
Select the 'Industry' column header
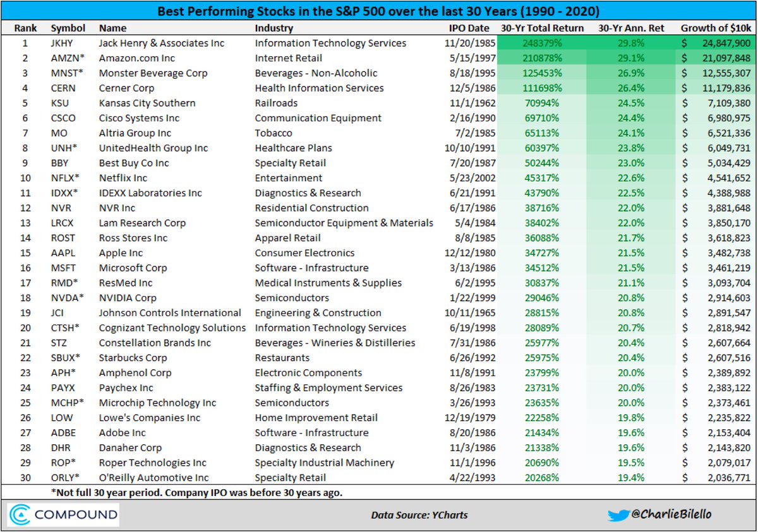tap(274, 28)
